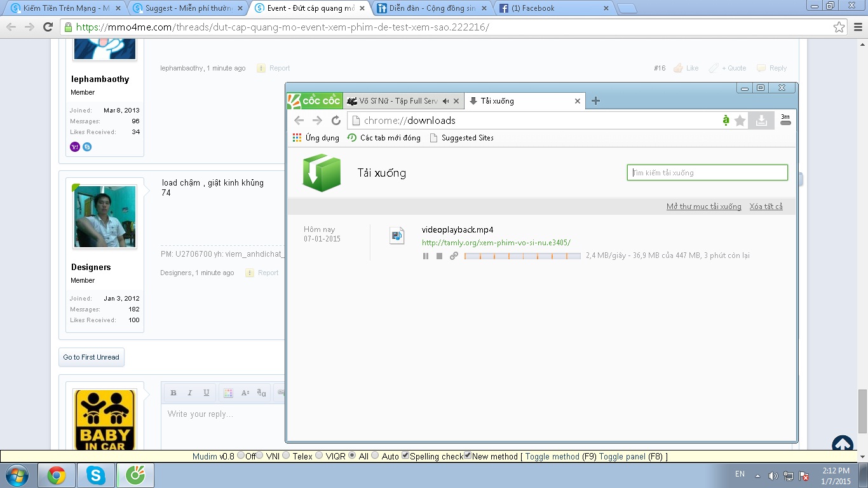Screen dimensions: 868x488
Task: Open the Cốc Cốc logo menu button
Action: click(x=315, y=100)
